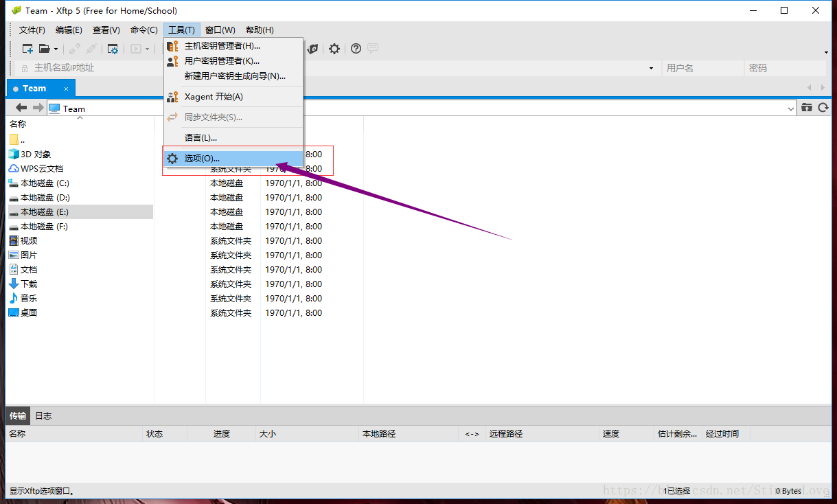
Task: Select 本地磁盘 (C:) drive
Action: click(38, 183)
